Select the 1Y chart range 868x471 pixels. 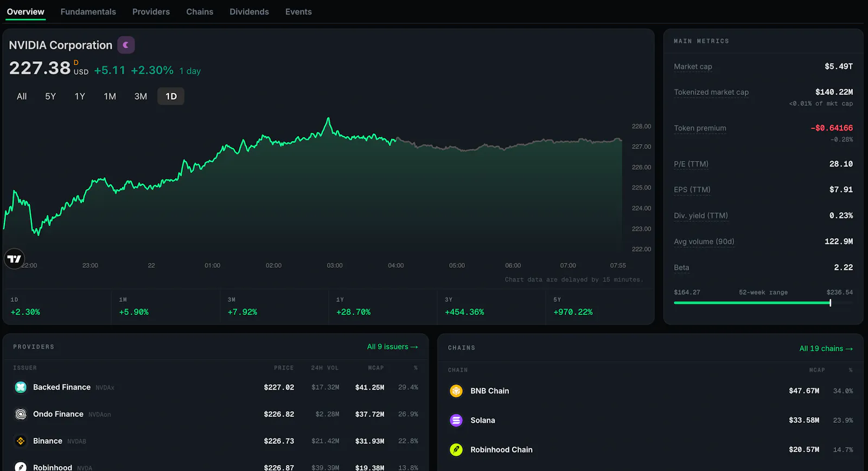click(80, 96)
